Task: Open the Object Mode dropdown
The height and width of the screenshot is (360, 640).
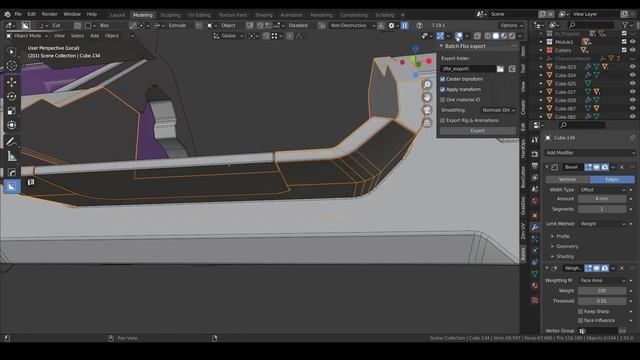Action: tap(27, 36)
